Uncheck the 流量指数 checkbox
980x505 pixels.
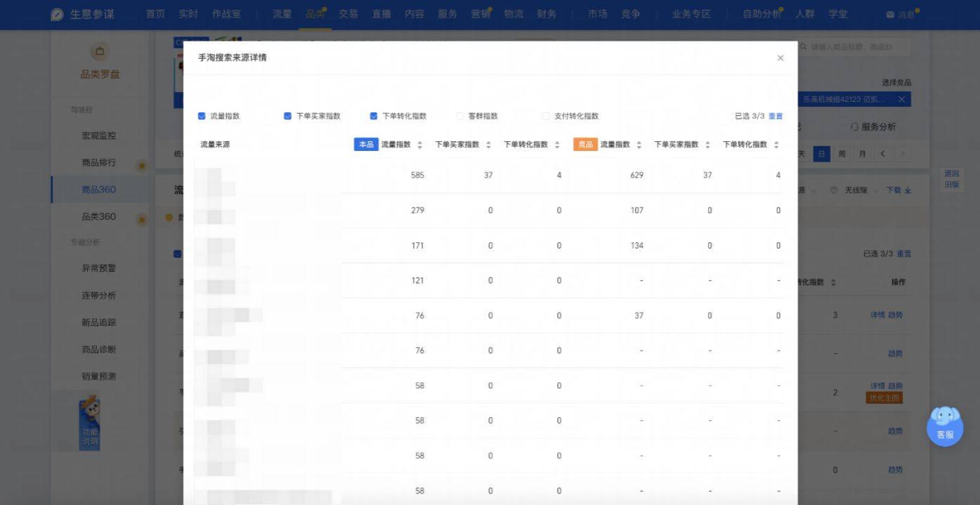202,116
